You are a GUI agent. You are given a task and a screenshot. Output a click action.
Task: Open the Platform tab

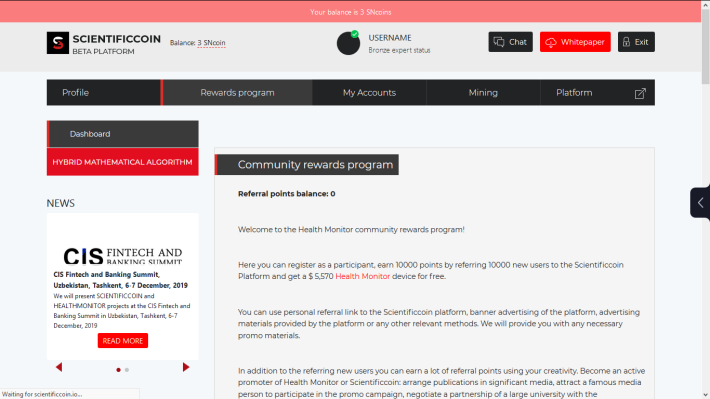pos(597,93)
